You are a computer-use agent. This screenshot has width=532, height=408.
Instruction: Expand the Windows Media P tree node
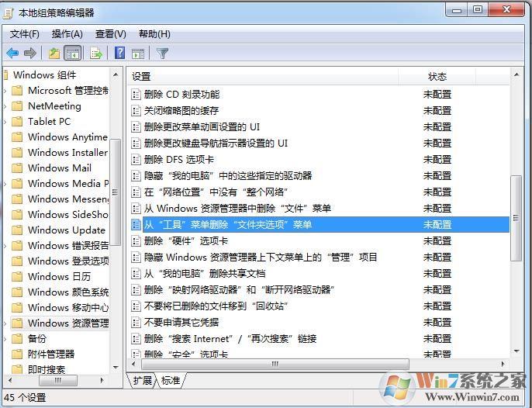[5, 184]
